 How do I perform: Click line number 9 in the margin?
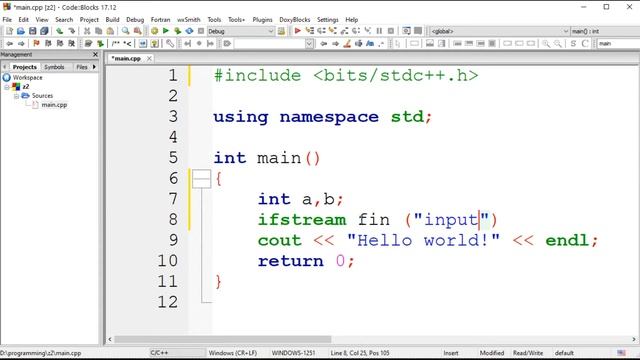173,240
